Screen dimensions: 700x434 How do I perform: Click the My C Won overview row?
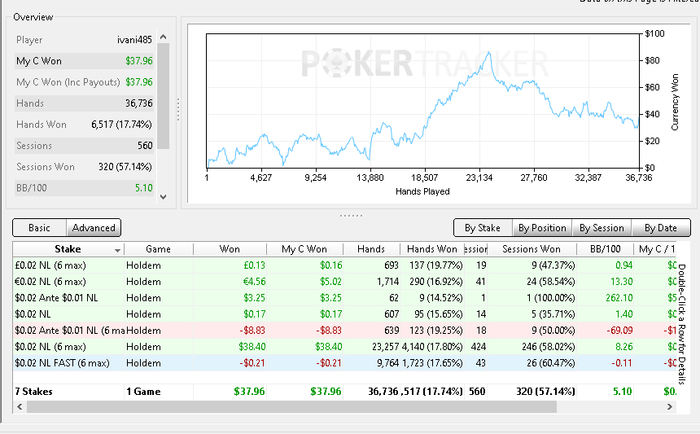(84, 61)
